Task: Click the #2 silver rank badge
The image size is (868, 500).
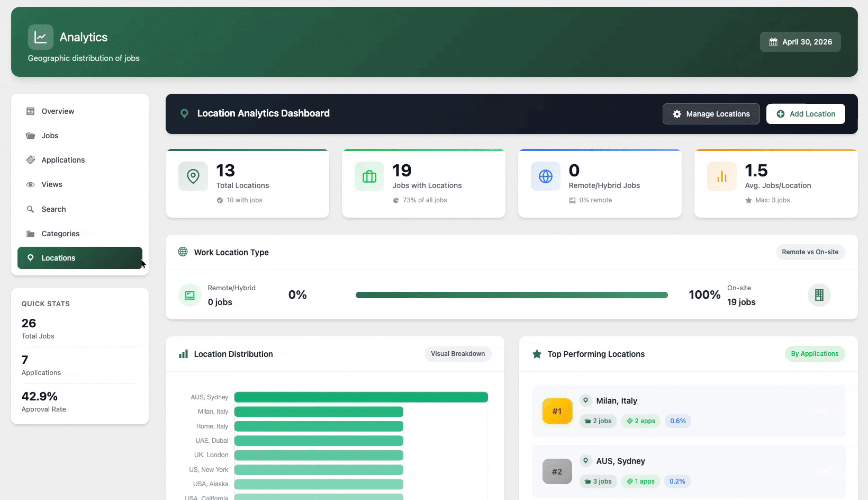Action: [x=557, y=471]
